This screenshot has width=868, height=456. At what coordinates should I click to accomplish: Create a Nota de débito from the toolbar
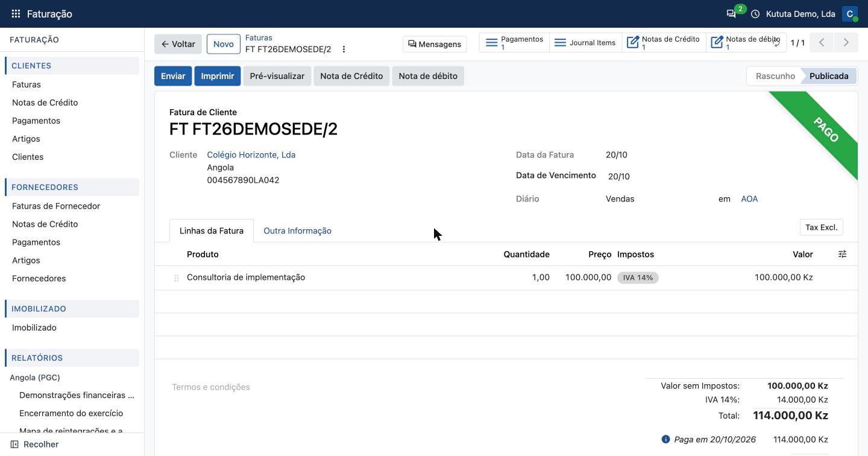428,76
